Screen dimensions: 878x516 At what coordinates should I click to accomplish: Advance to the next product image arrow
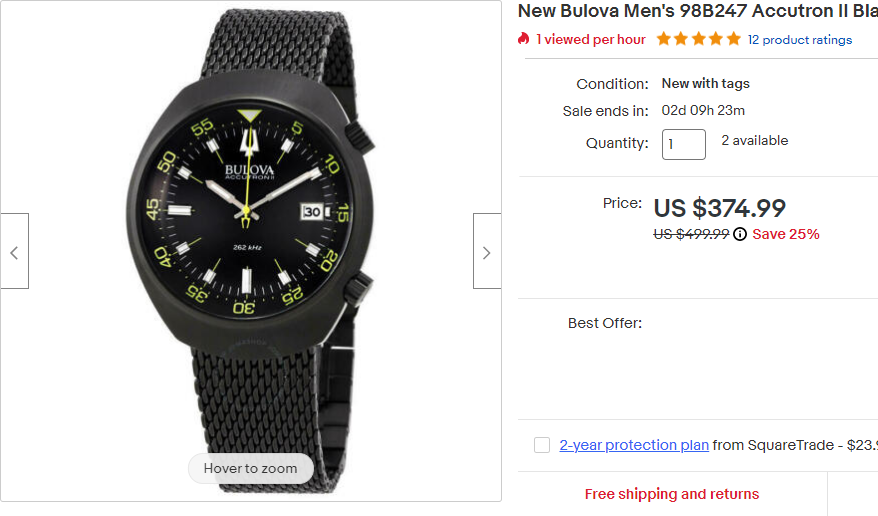pos(487,252)
